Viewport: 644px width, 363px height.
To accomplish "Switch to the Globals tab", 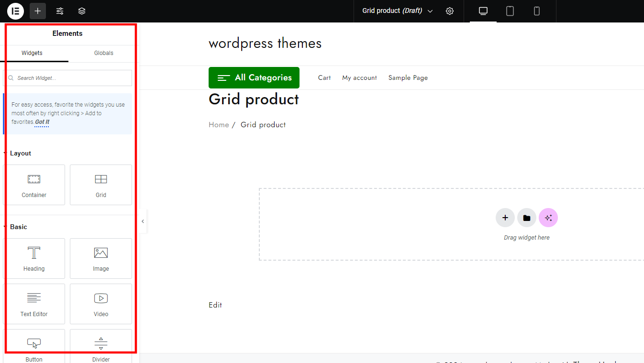I will (x=103, y=53).
